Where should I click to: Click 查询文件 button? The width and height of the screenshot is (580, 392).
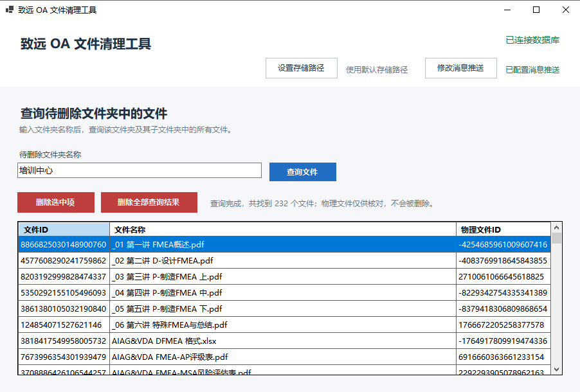tap(303, 172)
